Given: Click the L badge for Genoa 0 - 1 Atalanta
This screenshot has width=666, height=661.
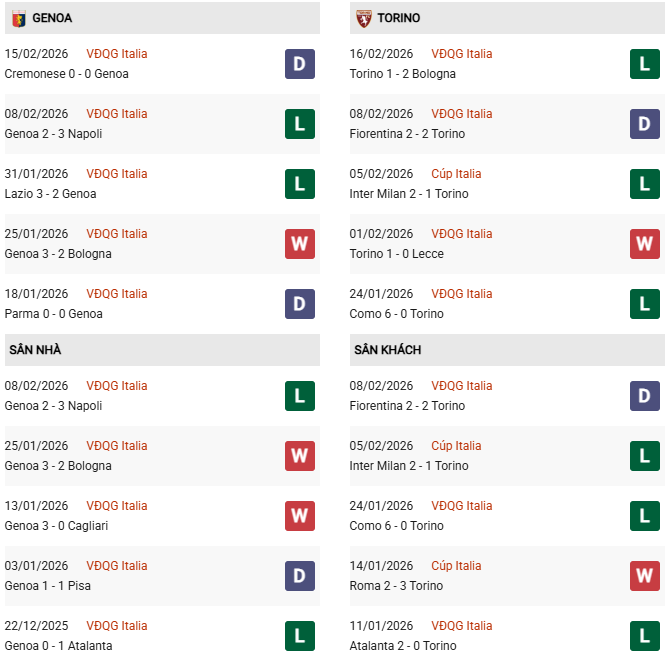Looking at the screenshot, I should tap(300, 636).
